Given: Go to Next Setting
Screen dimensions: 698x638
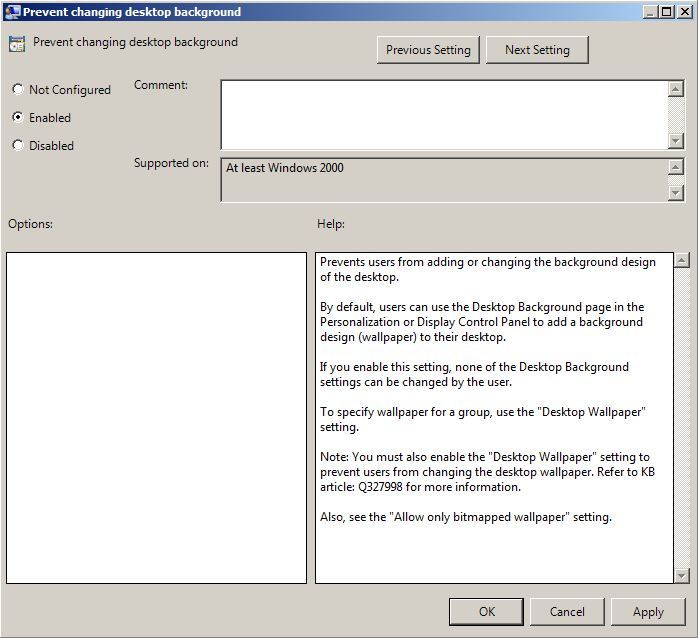Looking at the screenshot, I should 537,50.
